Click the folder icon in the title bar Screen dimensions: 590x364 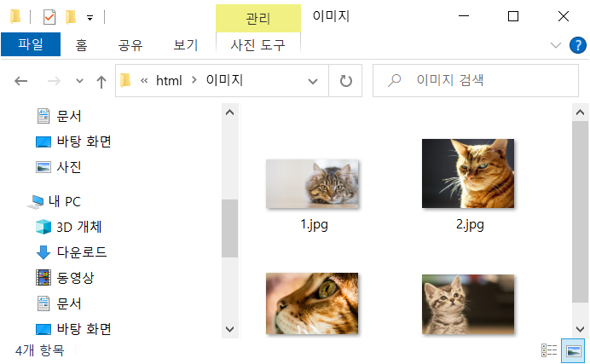(x=15, y=17)
